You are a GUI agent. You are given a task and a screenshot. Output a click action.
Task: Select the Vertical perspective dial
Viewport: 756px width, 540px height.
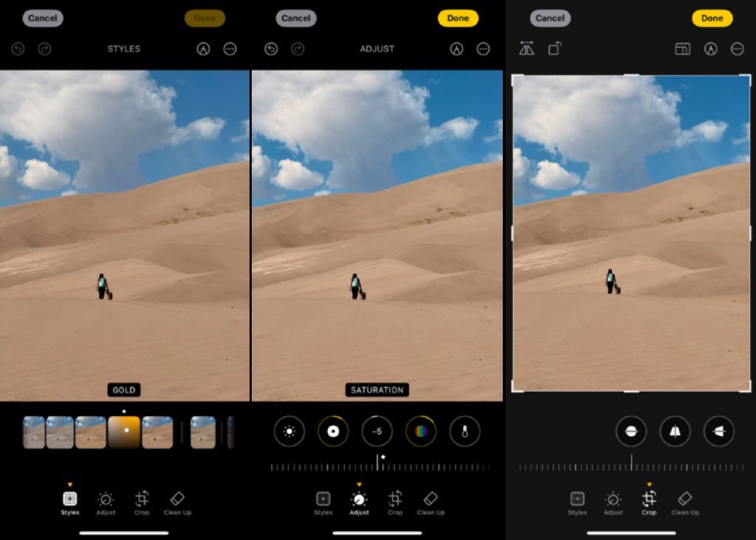[675, 431]
